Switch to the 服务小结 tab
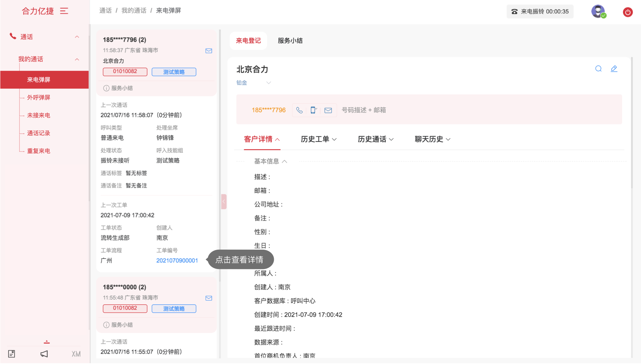The width and height of the screenshot is (641, 364). 290,41
